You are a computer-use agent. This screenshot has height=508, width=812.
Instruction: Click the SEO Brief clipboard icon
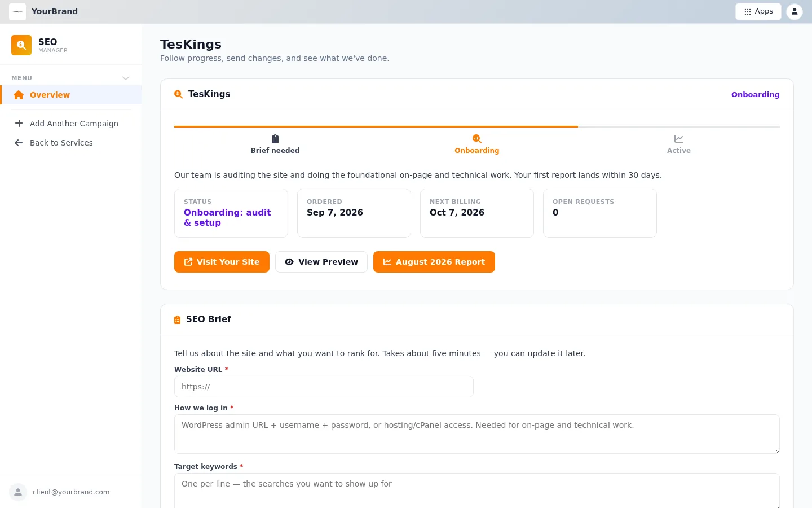(x=178, y=320)
